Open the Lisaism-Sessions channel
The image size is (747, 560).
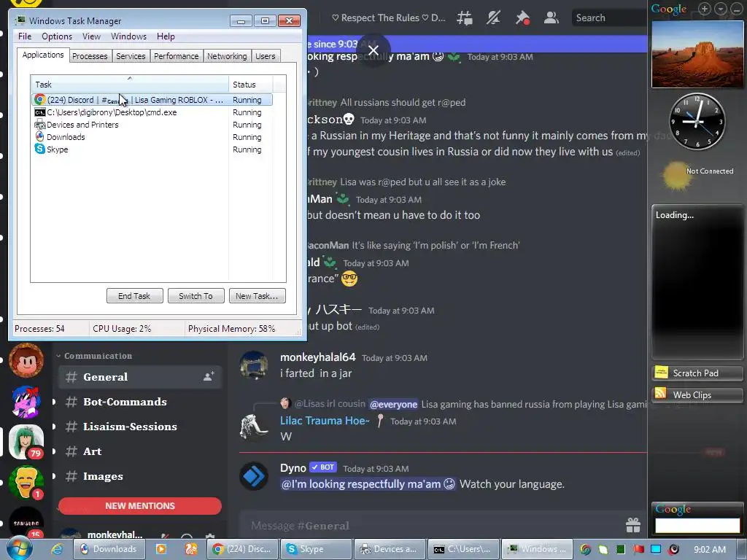click(x=140, y=426)
